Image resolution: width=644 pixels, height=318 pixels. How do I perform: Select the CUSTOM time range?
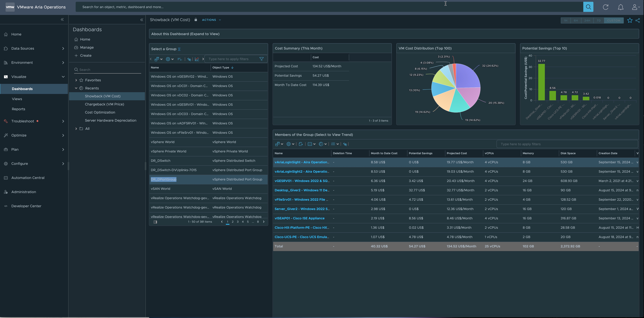[x=614, y=20]
